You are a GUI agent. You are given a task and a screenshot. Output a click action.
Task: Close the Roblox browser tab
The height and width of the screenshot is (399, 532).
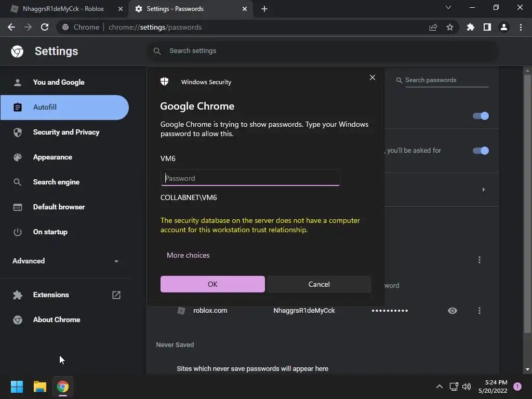point(120,9)
